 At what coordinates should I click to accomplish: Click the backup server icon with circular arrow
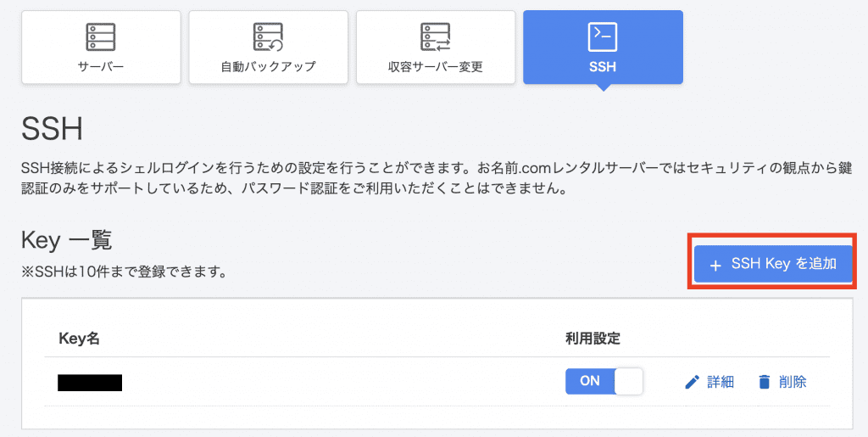point(268,37)
